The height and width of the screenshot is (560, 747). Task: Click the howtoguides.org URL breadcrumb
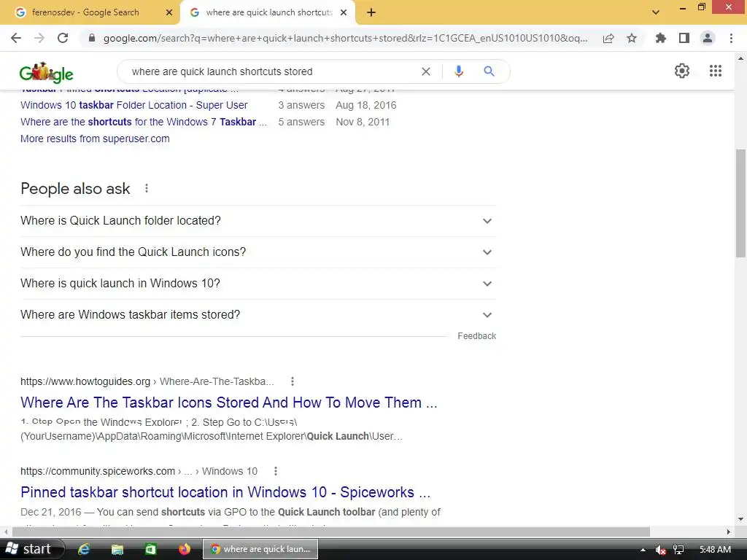tap(147, 381)
